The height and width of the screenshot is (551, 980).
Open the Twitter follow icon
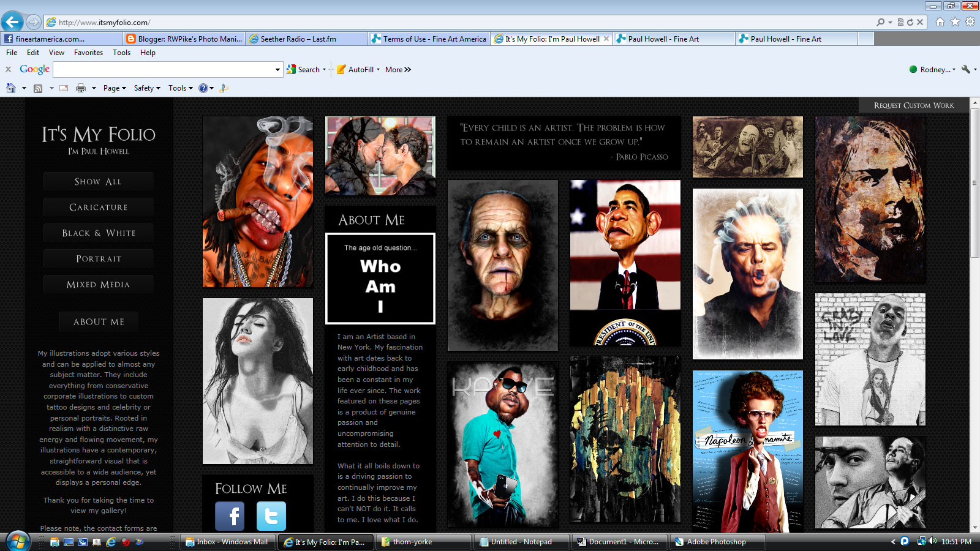point(271,516)
